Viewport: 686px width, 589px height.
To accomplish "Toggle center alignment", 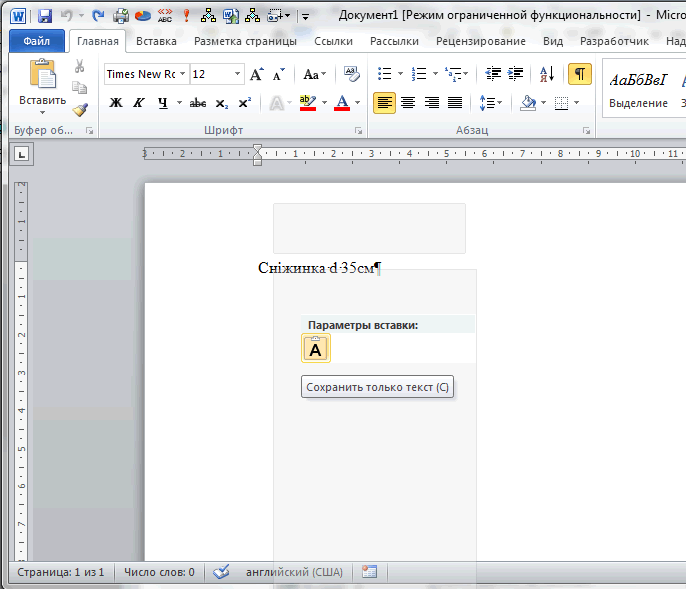I will click(x=408, y=103).
